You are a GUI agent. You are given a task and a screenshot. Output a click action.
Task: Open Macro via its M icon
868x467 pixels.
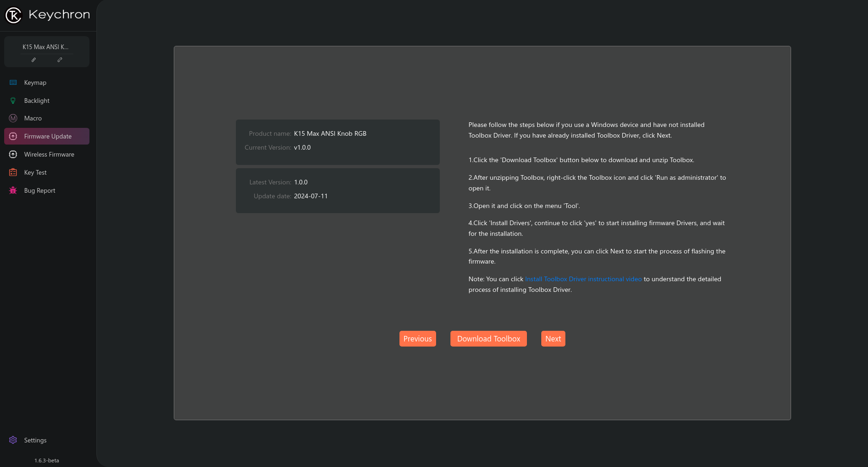point(13,118)
